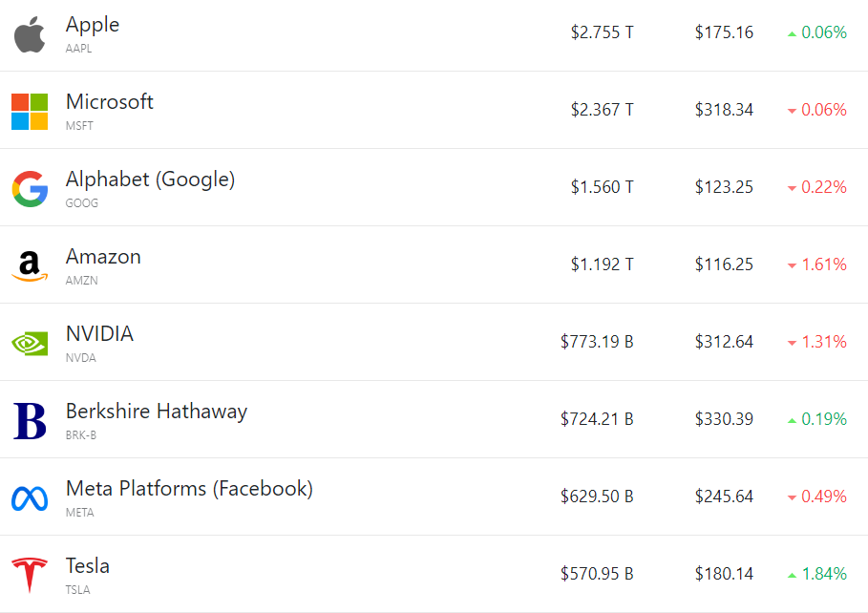Click the red Tesla T logo

pyautogui.click(x=30, y=575)
